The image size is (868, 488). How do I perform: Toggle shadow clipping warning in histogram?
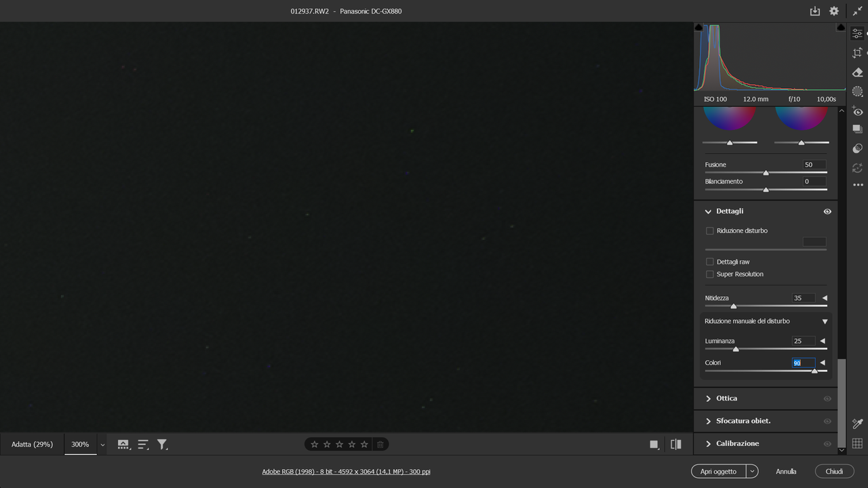(x=698, y=27)
